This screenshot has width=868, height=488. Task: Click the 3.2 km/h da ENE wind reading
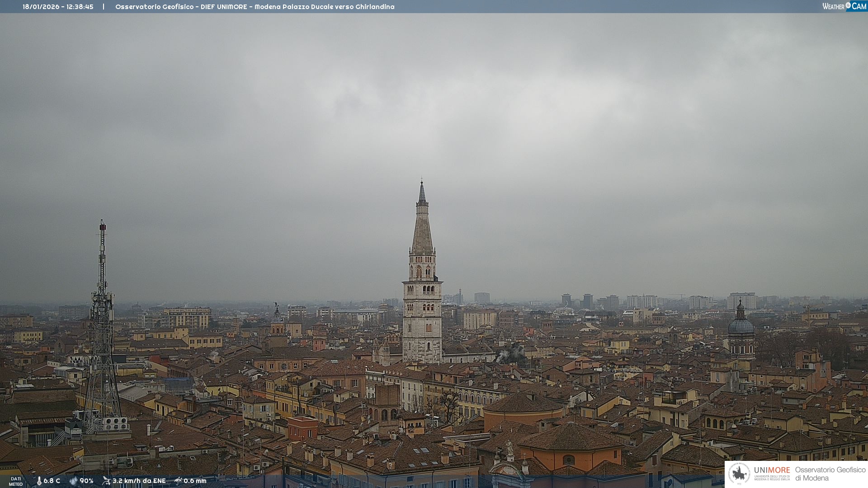pos(139,481)
